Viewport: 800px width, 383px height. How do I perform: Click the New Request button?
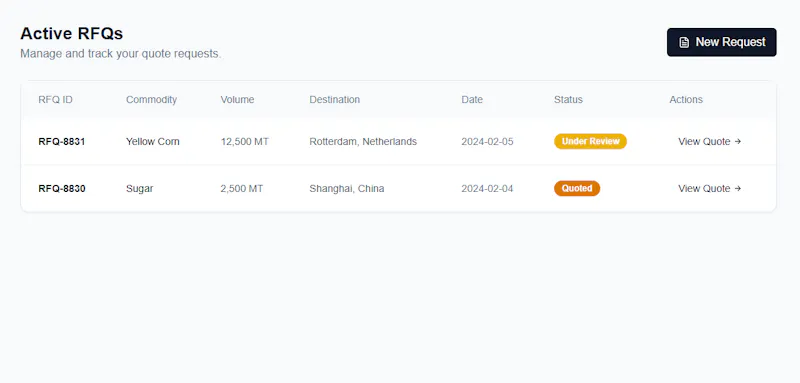721,42
